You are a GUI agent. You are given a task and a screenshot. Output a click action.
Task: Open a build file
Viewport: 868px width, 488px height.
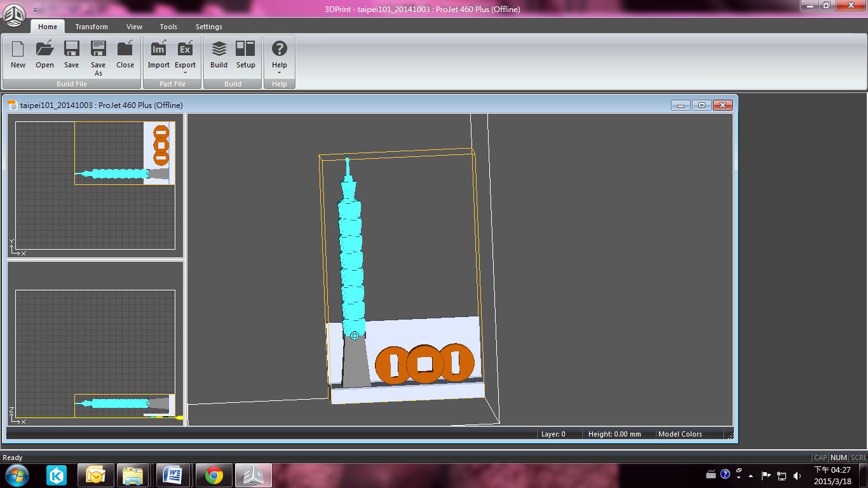coord(44,55)
